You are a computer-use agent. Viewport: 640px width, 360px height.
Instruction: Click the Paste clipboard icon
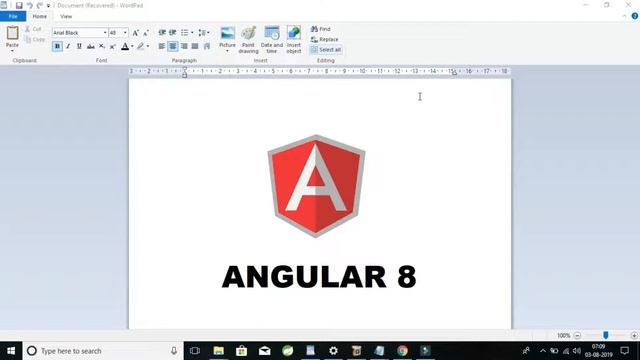(x=12, y=33)
